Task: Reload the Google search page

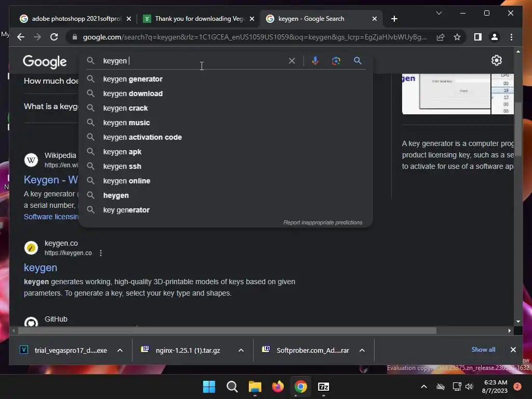Action: [x=54, y=37]
